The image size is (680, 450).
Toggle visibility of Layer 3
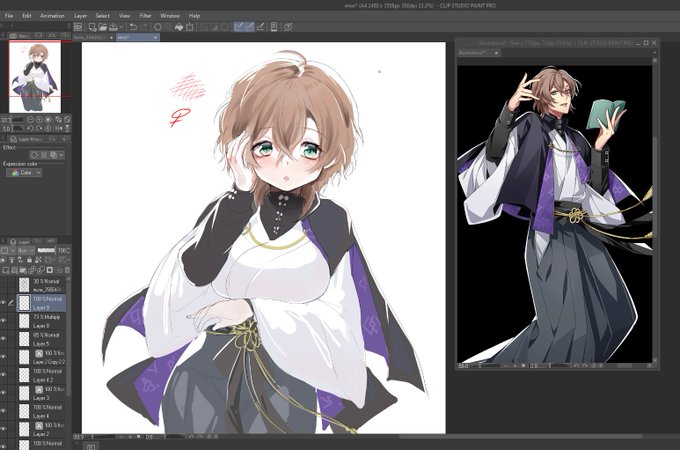3,393
